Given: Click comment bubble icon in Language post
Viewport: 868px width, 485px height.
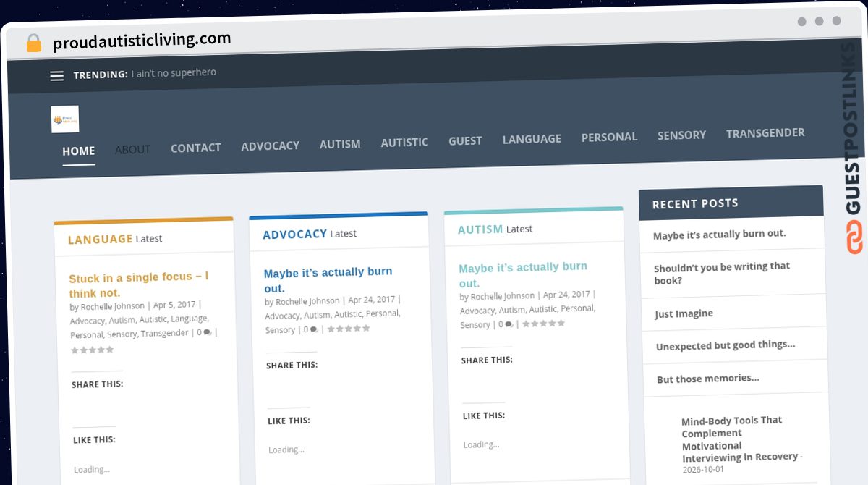Looking at the screenshot, I should (x=208, y=332).
